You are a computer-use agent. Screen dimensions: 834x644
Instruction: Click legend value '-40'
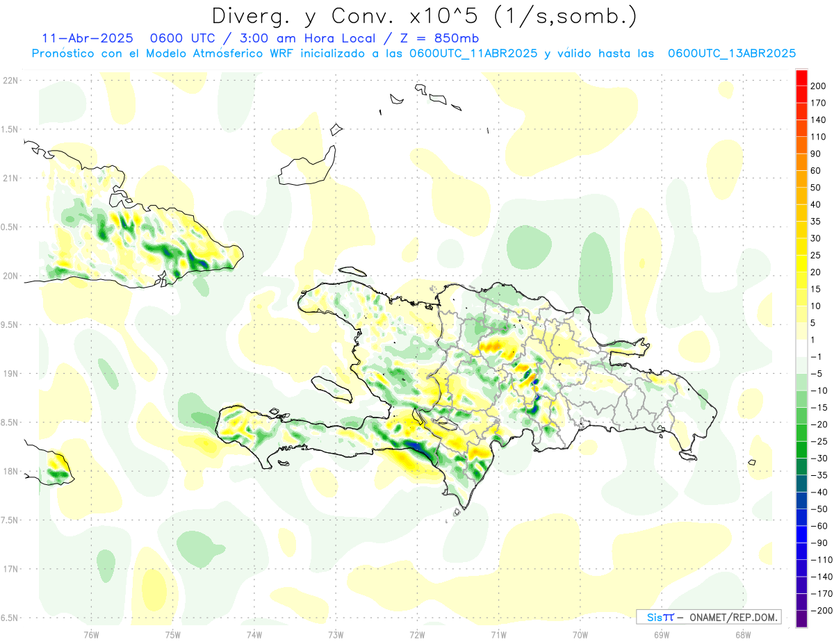click(819, 492)
